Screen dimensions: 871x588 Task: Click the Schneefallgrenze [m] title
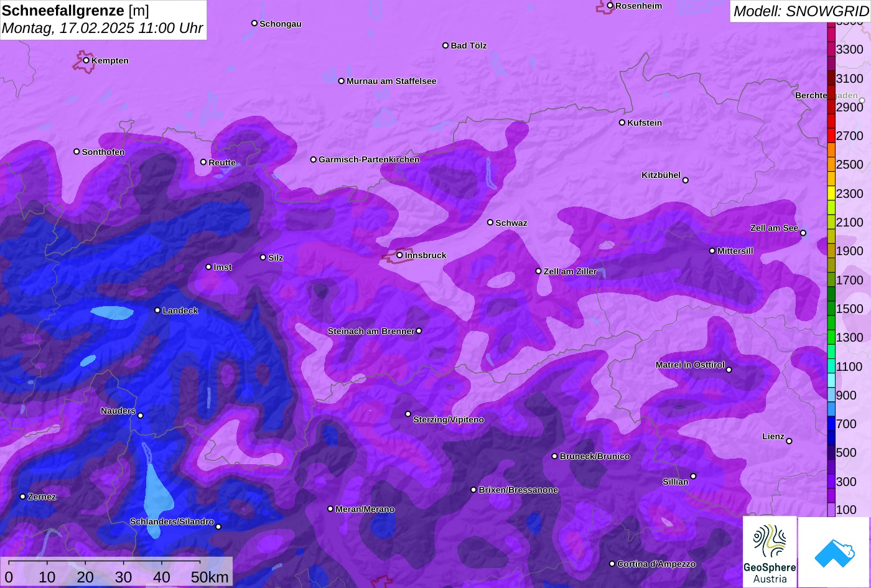[x=75, y=11]
